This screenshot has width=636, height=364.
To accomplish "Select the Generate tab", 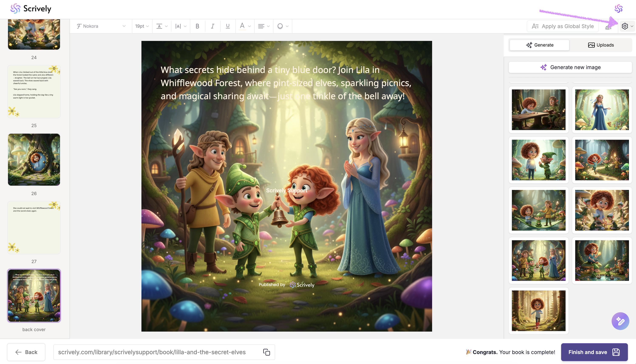I will click(x=540, y=45).
